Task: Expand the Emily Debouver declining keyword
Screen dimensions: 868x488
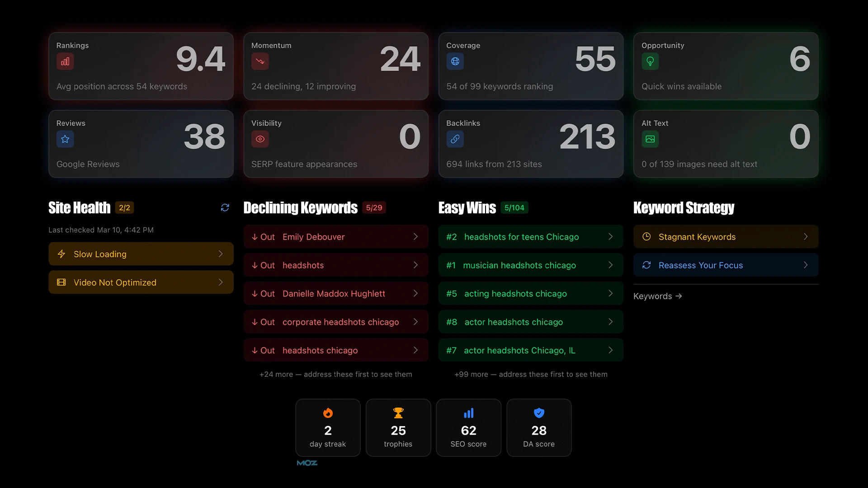Action: (x=336, y=236)
